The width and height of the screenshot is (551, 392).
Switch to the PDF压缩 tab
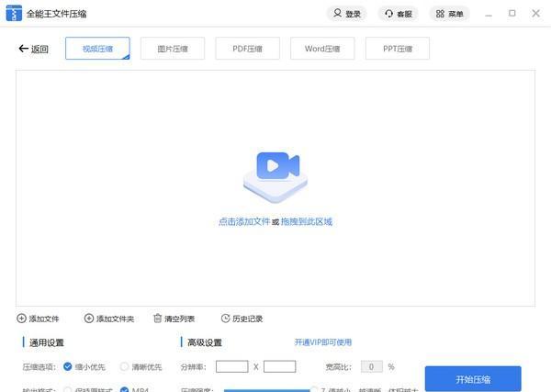click(x=247, y=49)
